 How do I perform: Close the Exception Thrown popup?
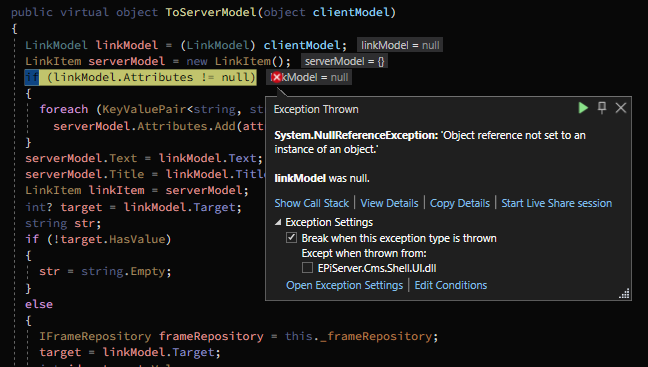click(x=621, y=108)
